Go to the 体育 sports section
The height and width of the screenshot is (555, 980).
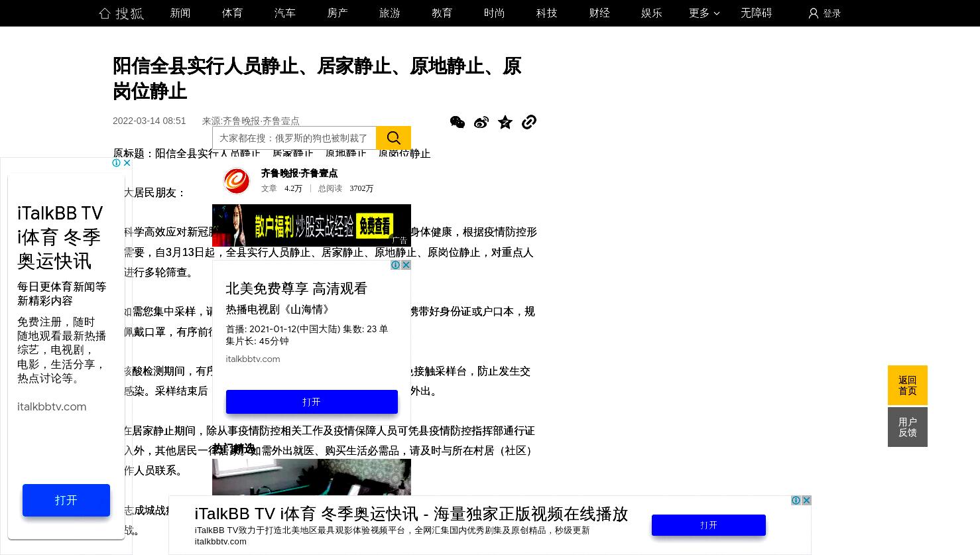[x=233, y=13]
